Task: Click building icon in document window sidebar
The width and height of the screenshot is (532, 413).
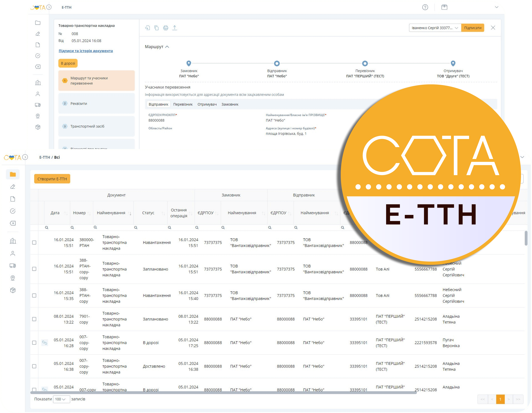Action: [38, 83]
